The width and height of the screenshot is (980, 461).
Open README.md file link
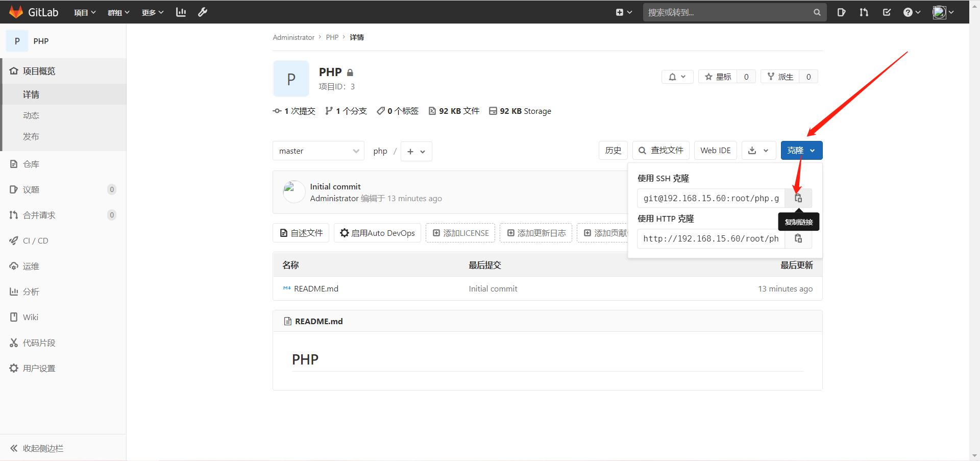tap(316, 289)
